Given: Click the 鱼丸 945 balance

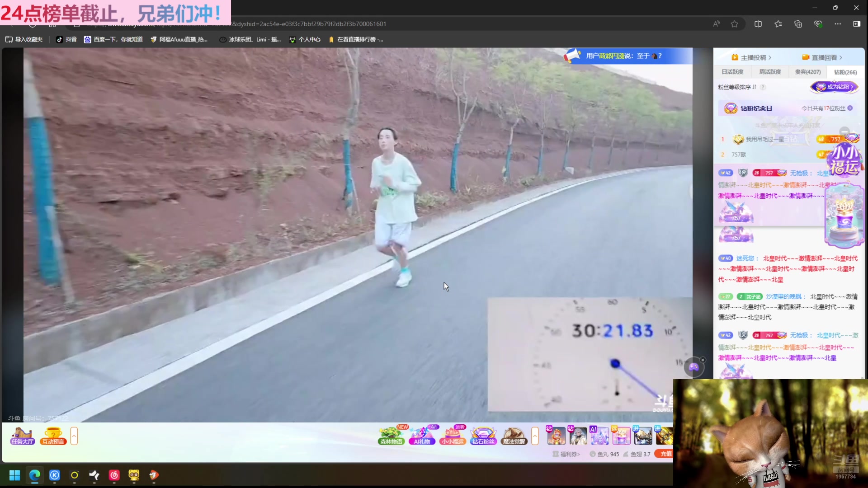Looking at the screenshot, I should tap(604, 454).
